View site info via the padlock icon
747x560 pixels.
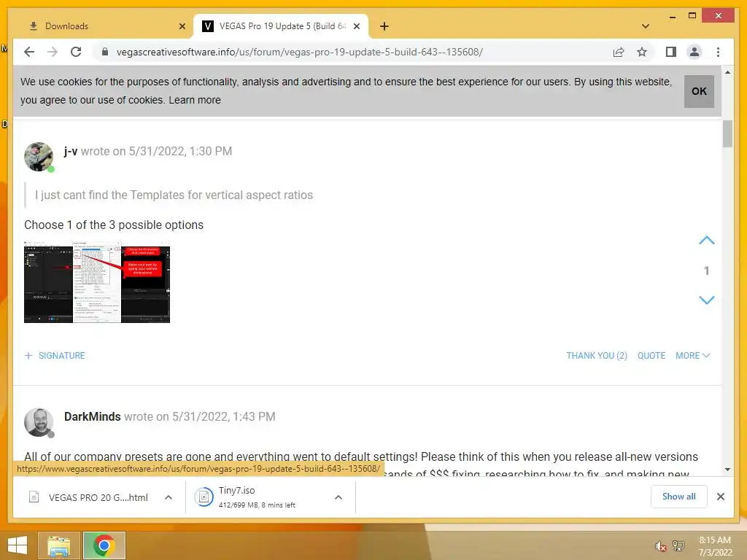(x=105, y=52)
